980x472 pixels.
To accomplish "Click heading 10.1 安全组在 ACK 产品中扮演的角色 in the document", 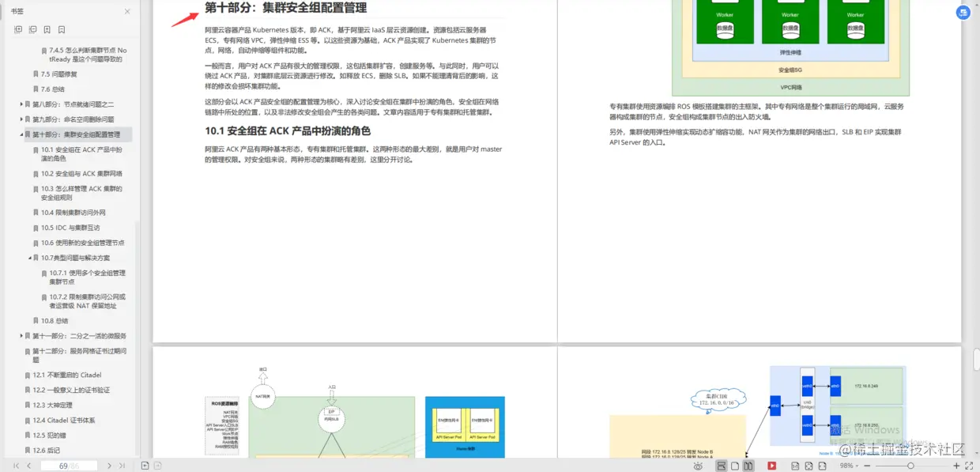I will (288, 131).
